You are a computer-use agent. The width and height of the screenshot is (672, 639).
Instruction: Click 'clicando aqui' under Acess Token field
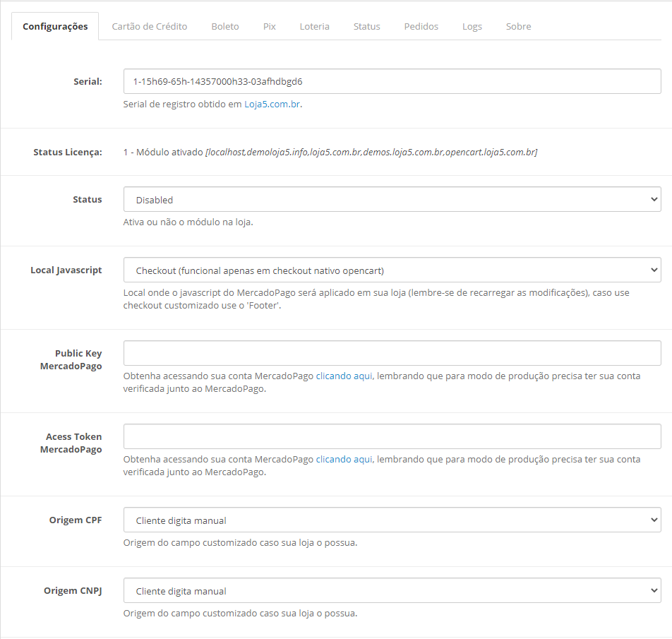[344, 460]
